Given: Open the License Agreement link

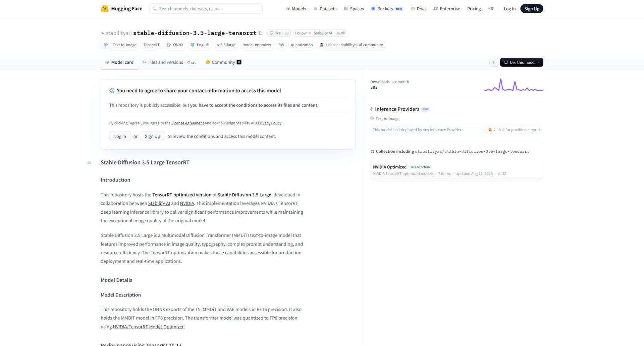Looking at the screenshot, I should (x=187, y=123).
